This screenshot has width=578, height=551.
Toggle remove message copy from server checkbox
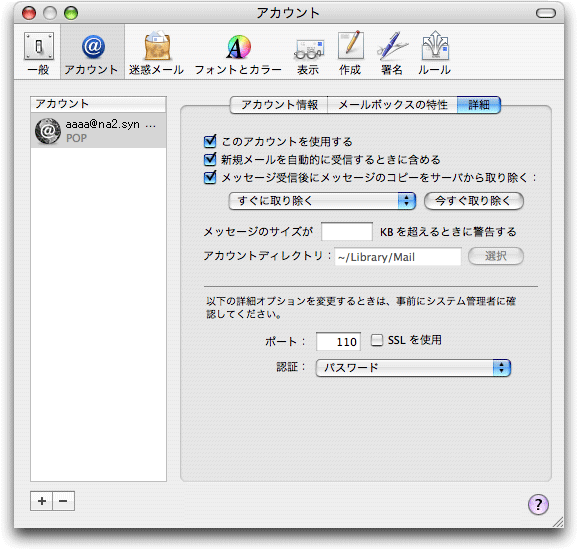click(210, 177)
